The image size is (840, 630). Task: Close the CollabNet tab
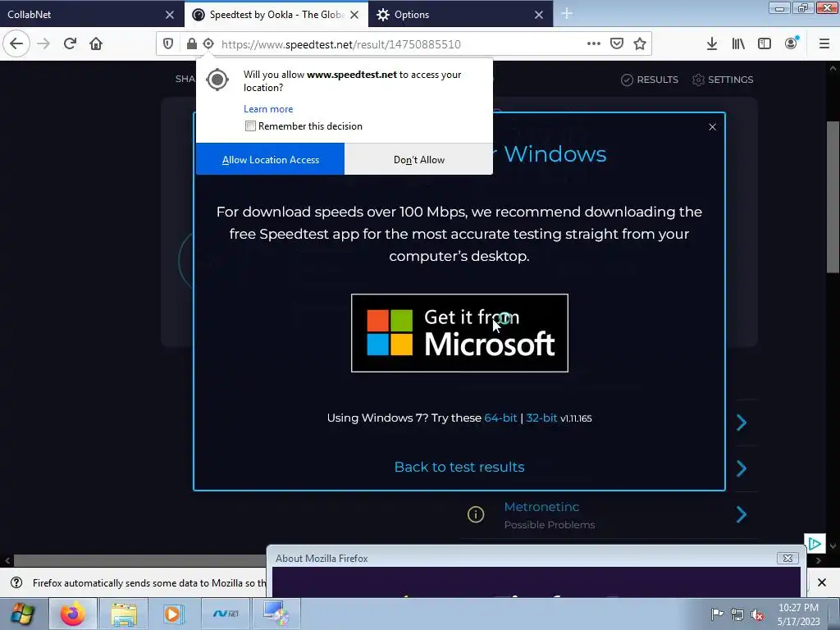point(169,15)
